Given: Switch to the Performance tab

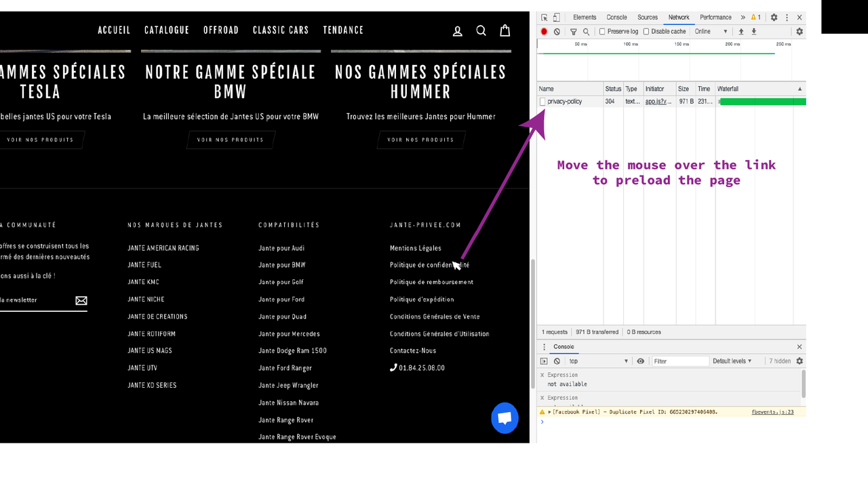Looking at the screenshot, I should 715,18.
